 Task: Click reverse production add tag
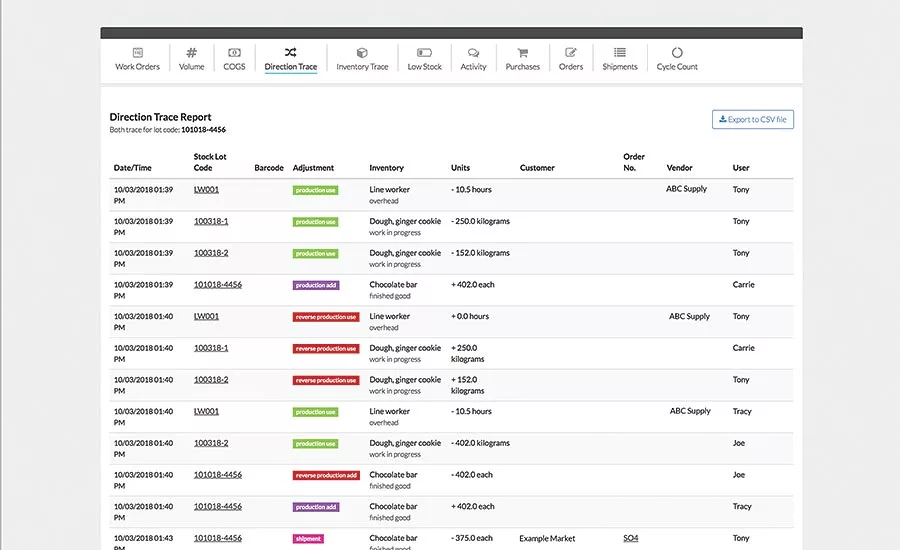[x=326, y=475]
